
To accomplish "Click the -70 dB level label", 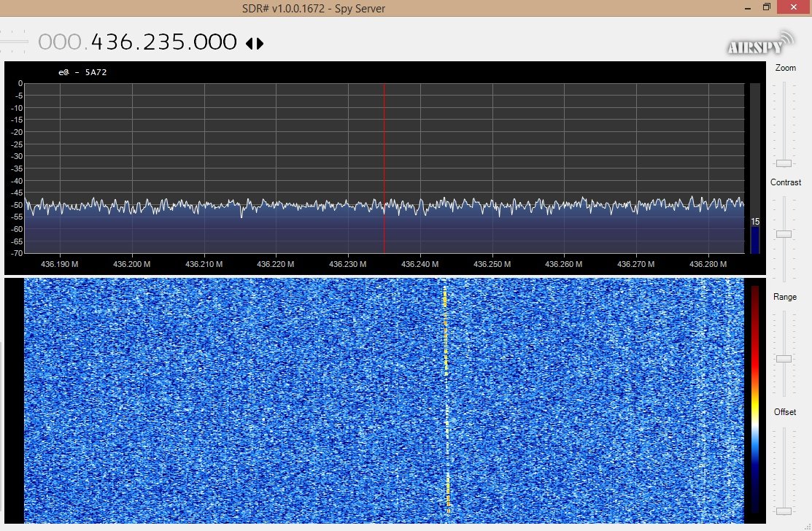I will (x=17, y=253).
